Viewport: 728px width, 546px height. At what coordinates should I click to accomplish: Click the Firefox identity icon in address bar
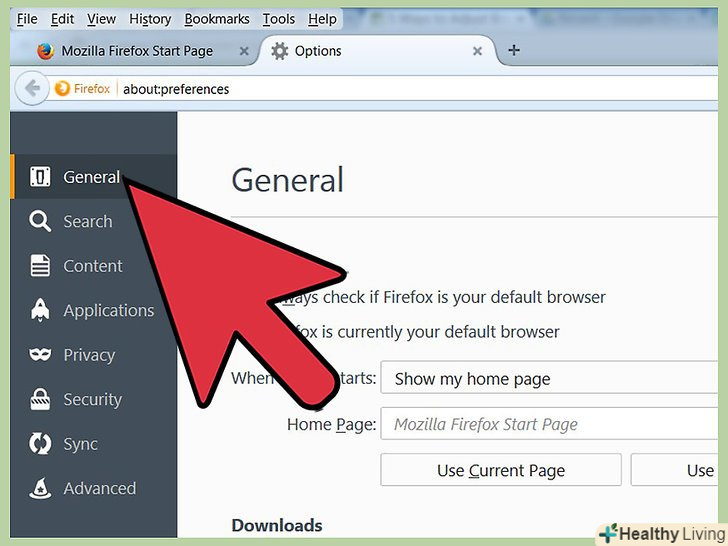62,88
